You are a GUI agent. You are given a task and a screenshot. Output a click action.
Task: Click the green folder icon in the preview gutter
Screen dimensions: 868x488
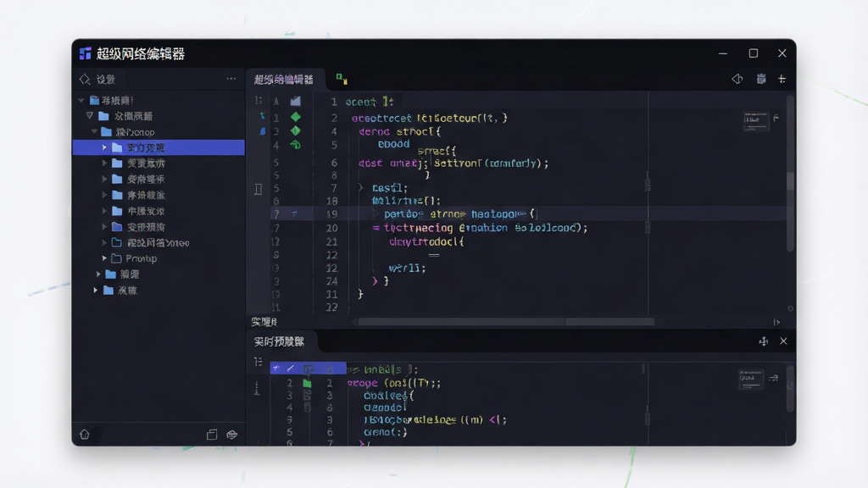(x=307, y=383)
